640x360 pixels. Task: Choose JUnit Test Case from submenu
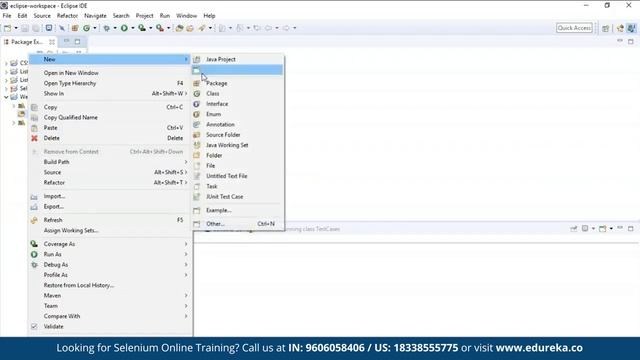(x=238, y=197)
